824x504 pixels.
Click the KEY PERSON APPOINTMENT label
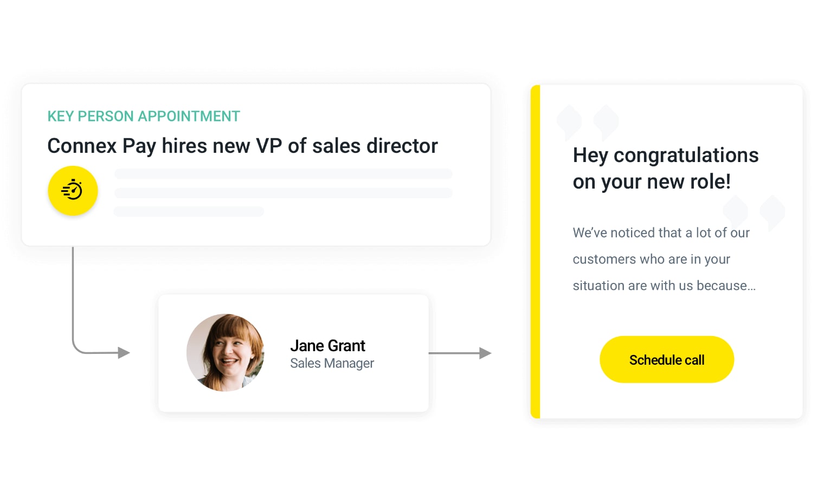click(x=144, y=116)
